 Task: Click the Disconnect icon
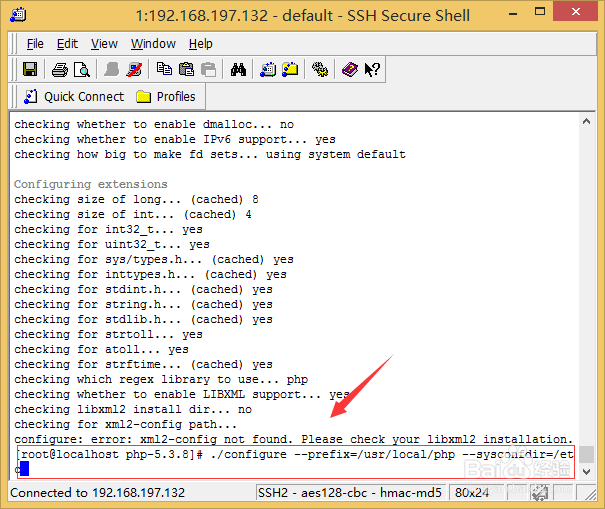coord(134,69)
